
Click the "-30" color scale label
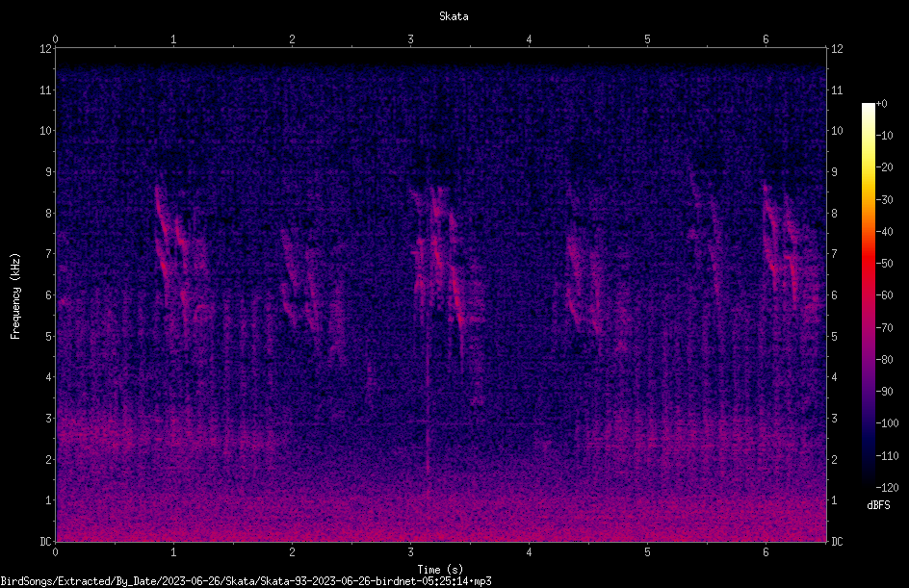[x=884, y=200]
